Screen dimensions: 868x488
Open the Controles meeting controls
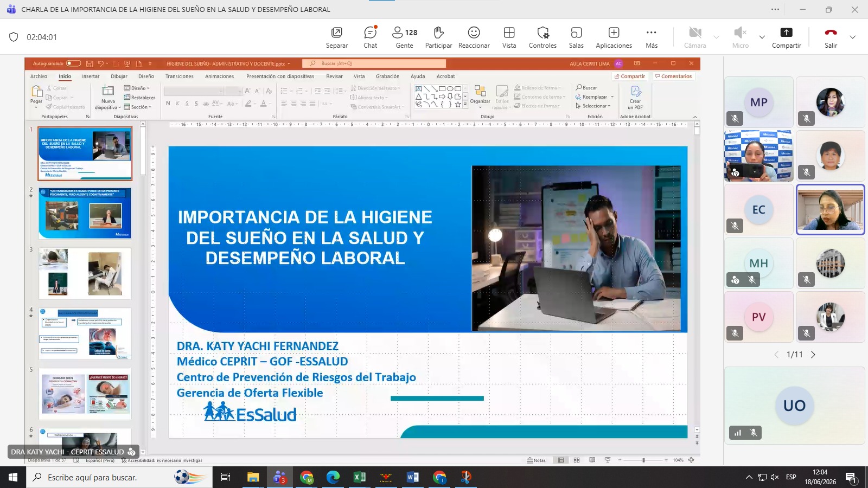(542, 37)
